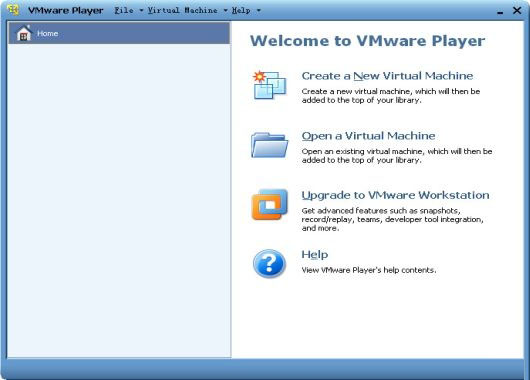Click the Create a New Virtual Machine icon
This screenshot has width=530, height=380.
coord(269,85)
